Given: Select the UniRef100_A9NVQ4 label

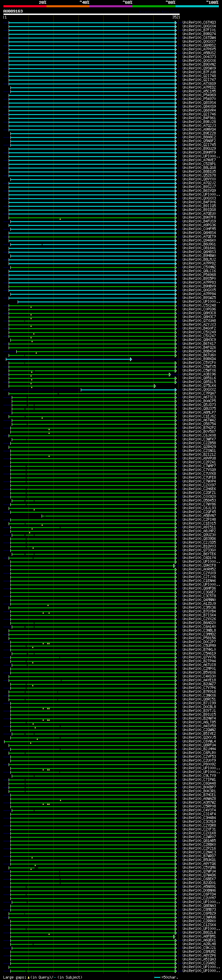Looking at the screenshot, I should 199,129.
